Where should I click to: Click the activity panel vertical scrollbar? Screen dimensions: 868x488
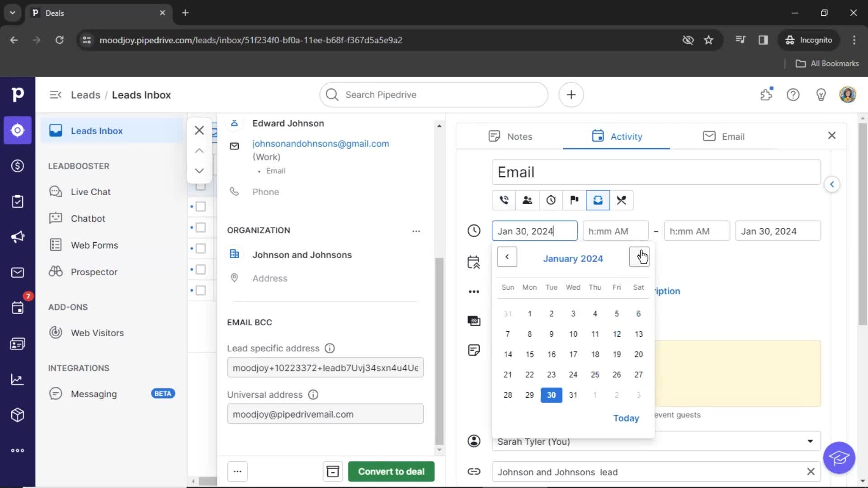tap(863, 224)
